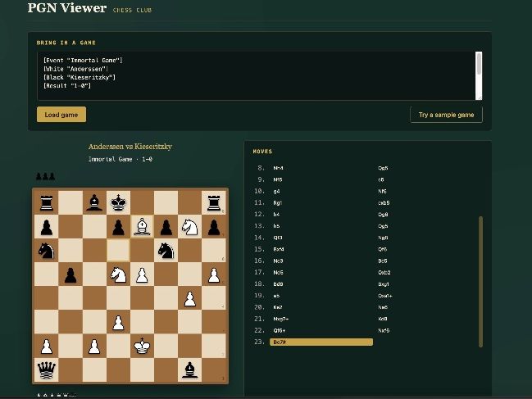Go to black's move 8 Qg5
532x399 pixels.
click(x=425, y=168)
